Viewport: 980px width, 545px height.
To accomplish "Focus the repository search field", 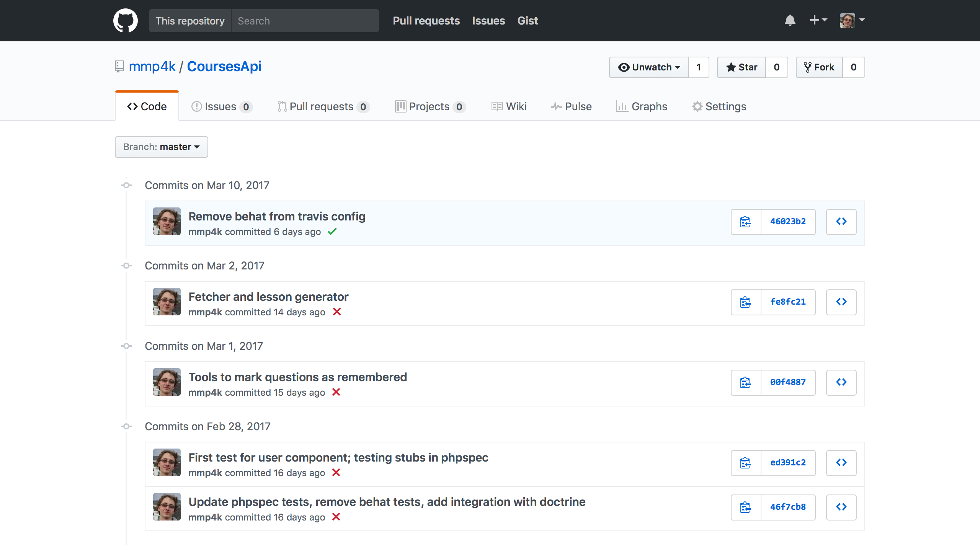I will click(x=305, y=21).
